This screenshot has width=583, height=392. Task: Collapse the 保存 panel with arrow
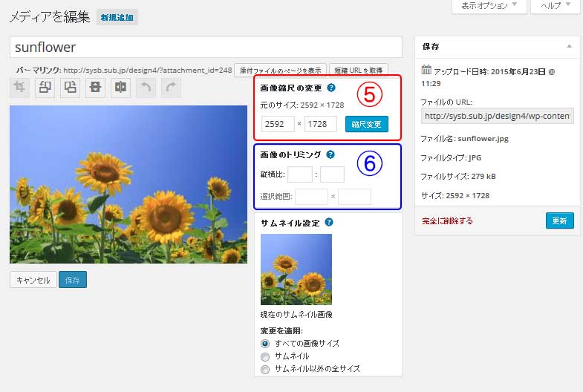(x=568, y=46)
